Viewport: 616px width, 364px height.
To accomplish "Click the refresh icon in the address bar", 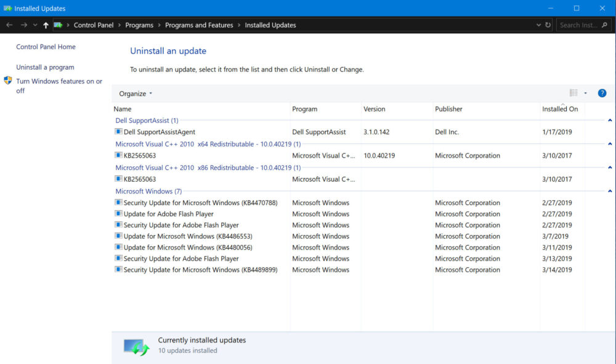I will [548, 25].
